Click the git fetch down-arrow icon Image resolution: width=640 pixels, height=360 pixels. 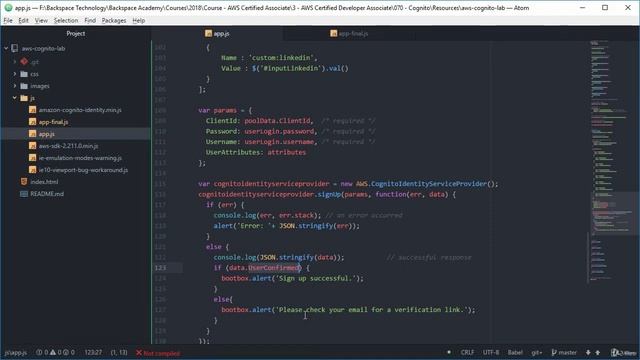[588, 352]
